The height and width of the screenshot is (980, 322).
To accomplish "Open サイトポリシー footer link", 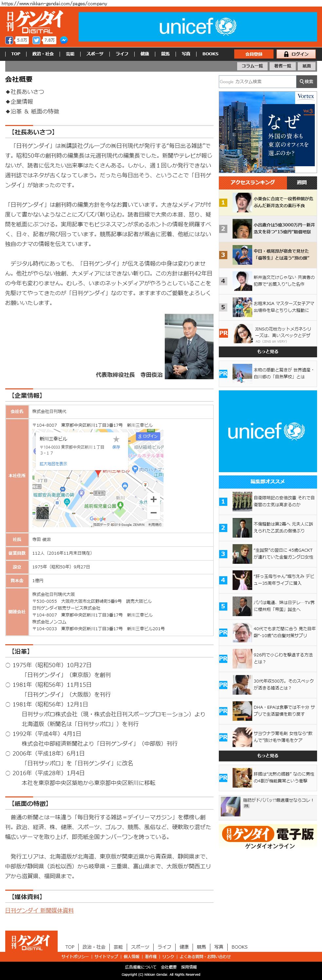I will point(75,956).
